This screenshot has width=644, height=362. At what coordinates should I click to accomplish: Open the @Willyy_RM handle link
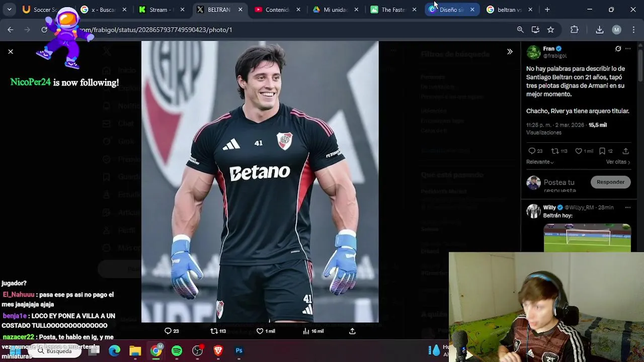point(579,207)
